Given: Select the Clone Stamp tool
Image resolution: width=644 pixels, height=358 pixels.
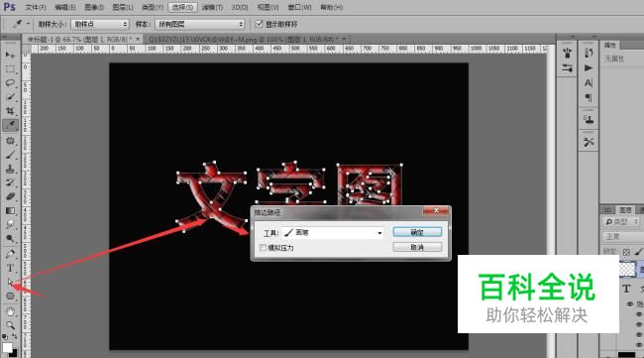Looking at the screenshot, I should tap(10, 169).
